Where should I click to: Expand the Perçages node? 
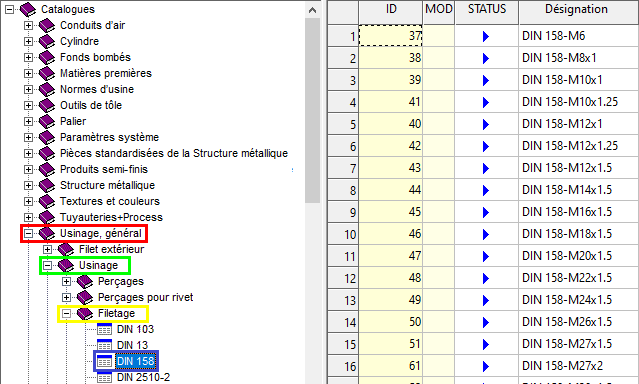(x=66, y=281)
